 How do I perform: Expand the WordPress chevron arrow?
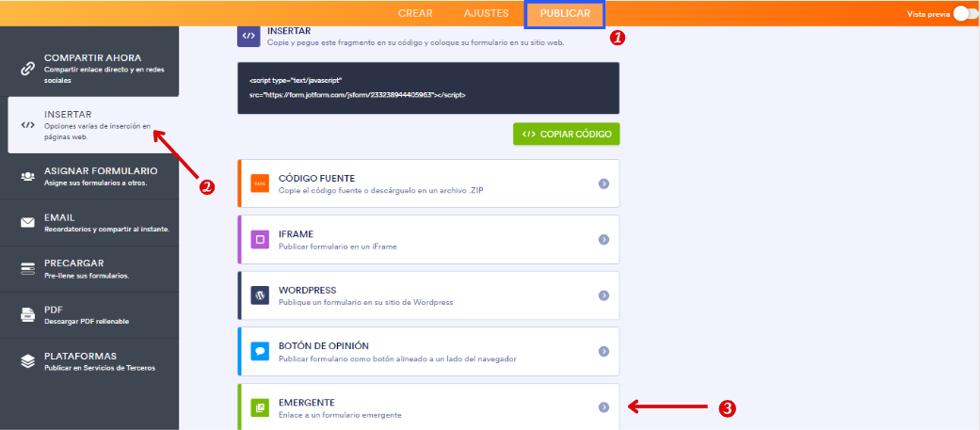(603, 295)
